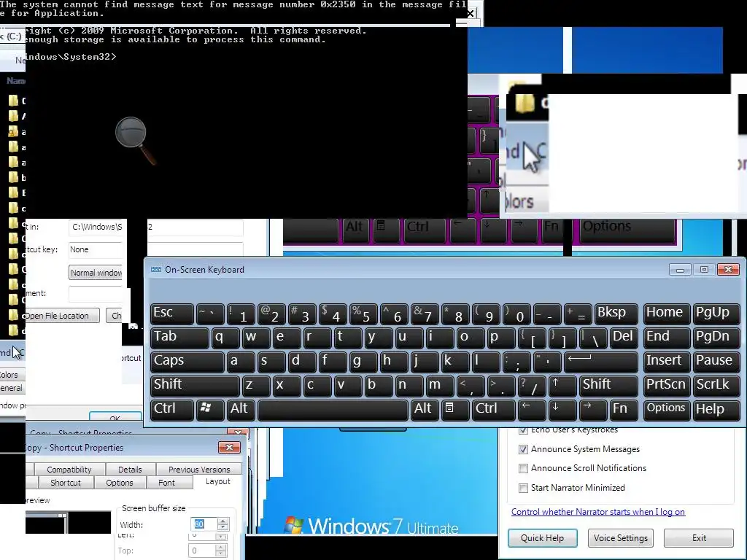The height and width of the screenshot is (560, 747).
Task: Tap the Tab key on On-Screen Keyboard
Action: click(x=179, y=338)
